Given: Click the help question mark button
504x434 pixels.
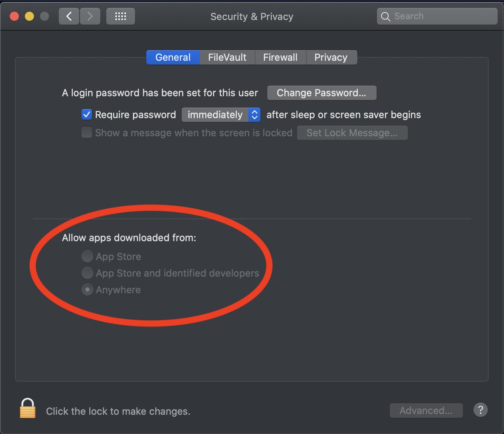Looking at the screenshot, I should coord(480,410).
